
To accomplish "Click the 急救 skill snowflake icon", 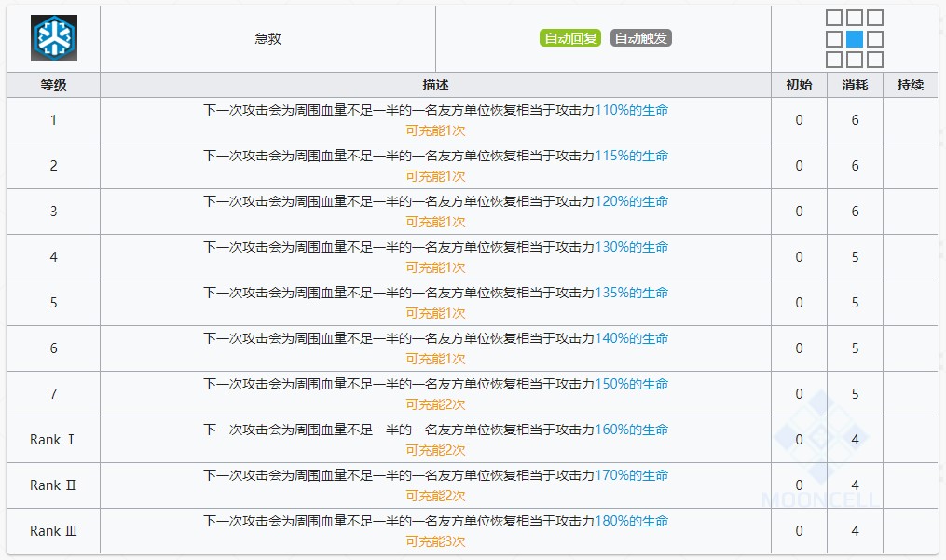I will [x=54, y=38].
